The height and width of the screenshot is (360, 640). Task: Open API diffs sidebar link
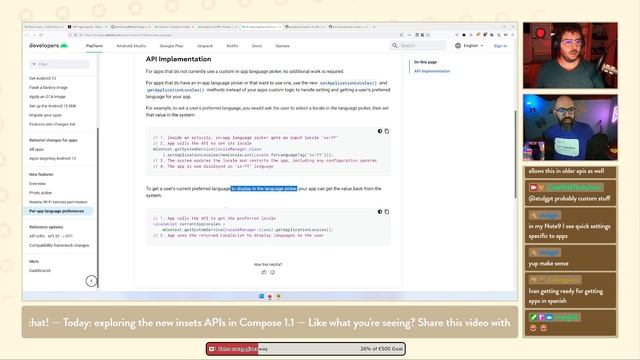pos(51,236)
